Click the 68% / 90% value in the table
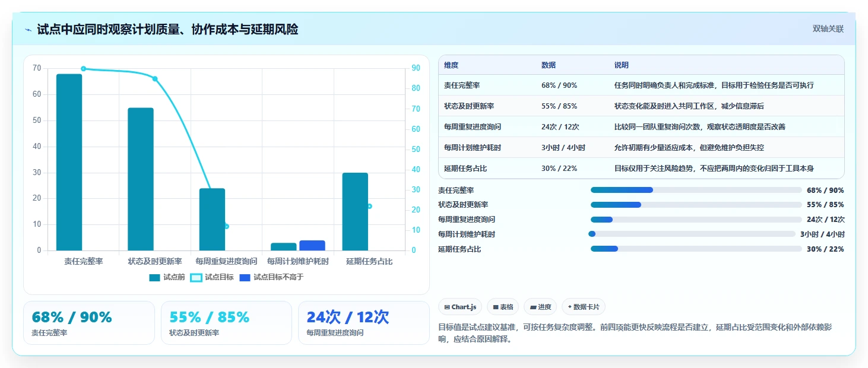Screen dimensions: 868x368 click(x=559, y=85)
